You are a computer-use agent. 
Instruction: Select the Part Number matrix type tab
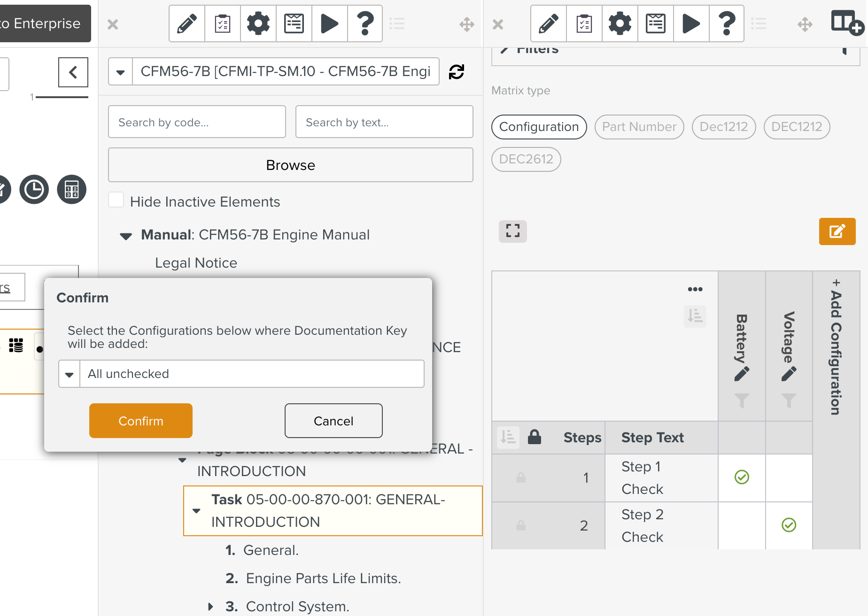(639, 127)
